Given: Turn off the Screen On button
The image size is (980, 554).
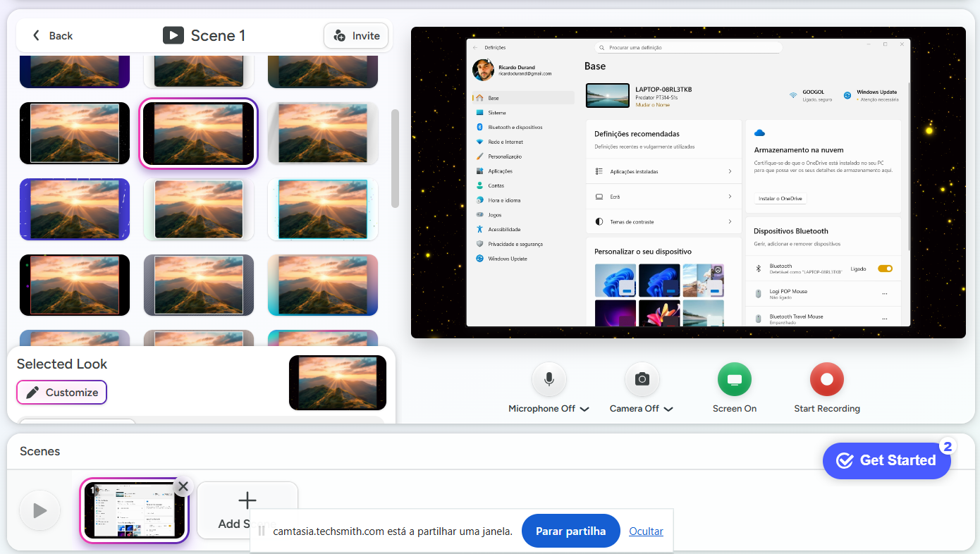Looking at the screenshot, I should 734,380.
